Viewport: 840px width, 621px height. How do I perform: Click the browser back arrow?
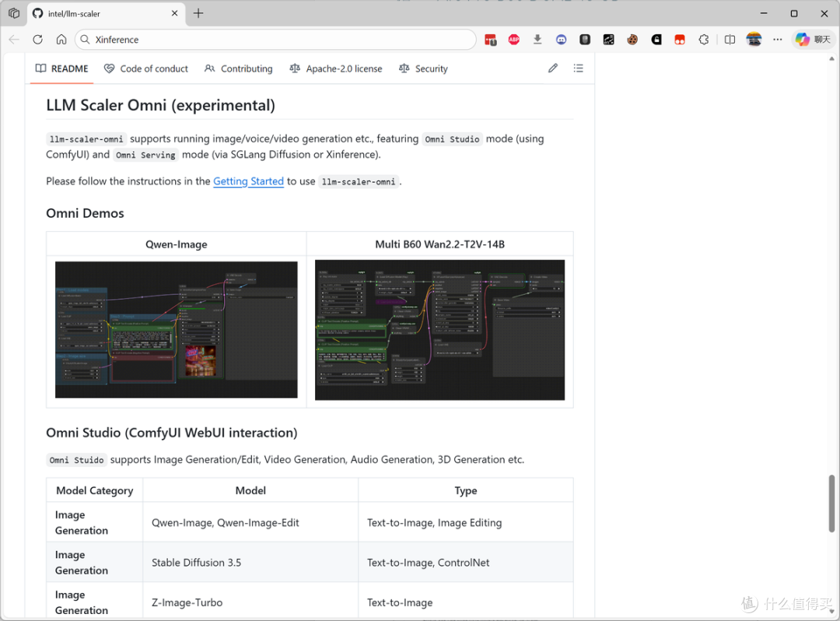pyautogui.click(x=15, y=40)
